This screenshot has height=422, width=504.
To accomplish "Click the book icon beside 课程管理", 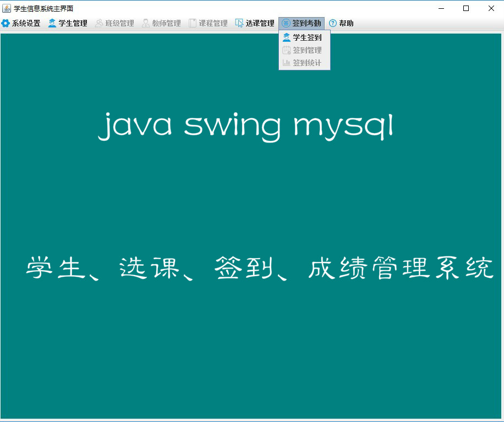I will 192,23.
